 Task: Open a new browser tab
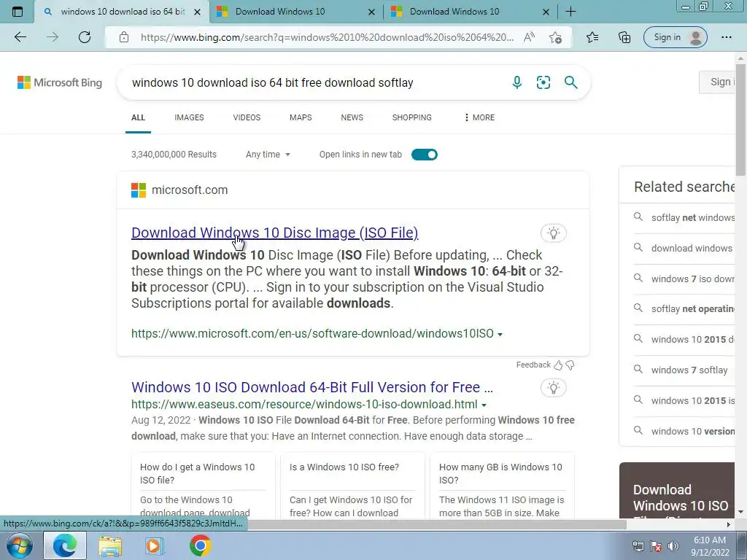(570, 12)
